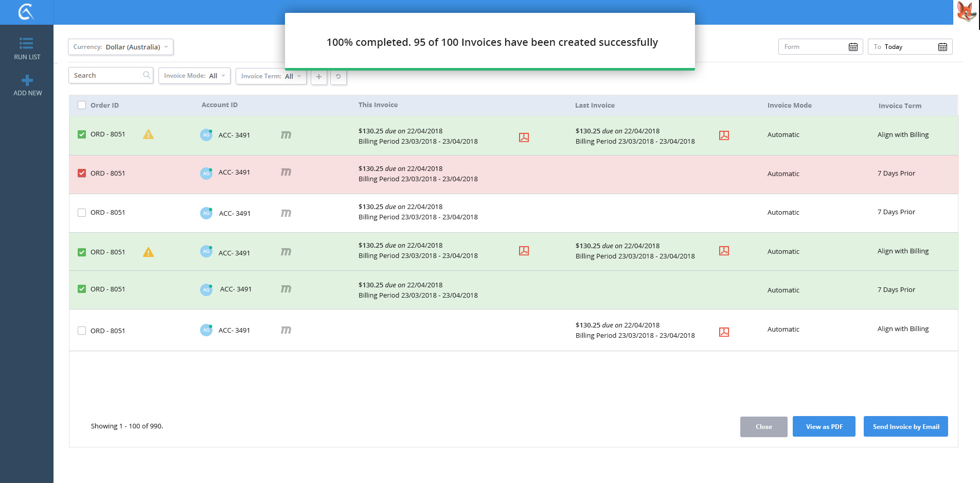This screenshot has width=980, height=483.
Task: Uncheck the red checkbox in the pink row
Action: pos(82,173)
